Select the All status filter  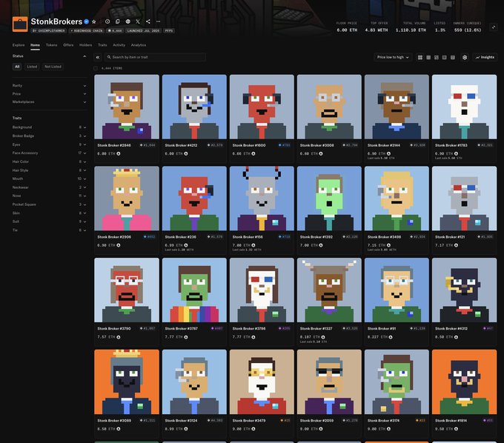[17, 67]
